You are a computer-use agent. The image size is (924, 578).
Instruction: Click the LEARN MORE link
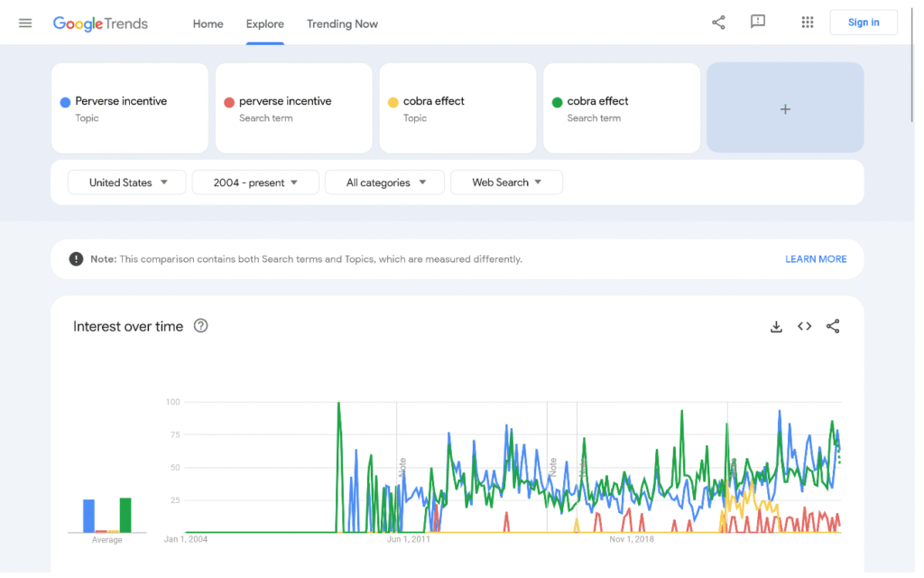coord(816,259)
